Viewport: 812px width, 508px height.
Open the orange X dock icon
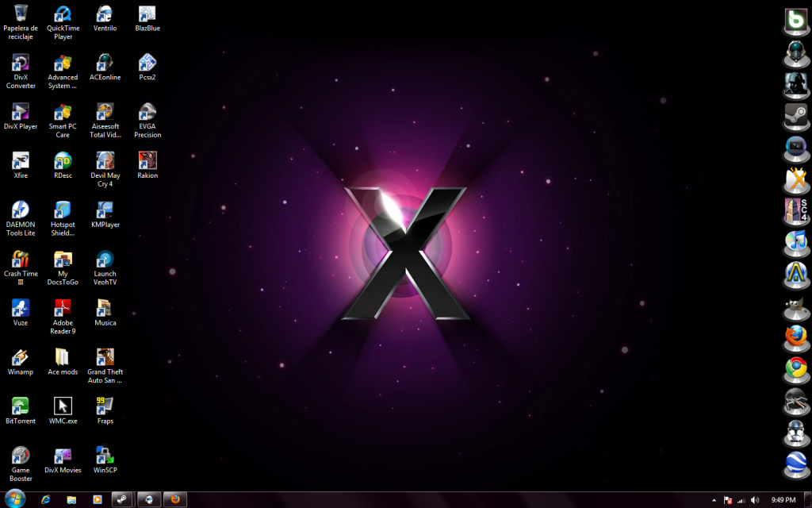tap(796, 179)
